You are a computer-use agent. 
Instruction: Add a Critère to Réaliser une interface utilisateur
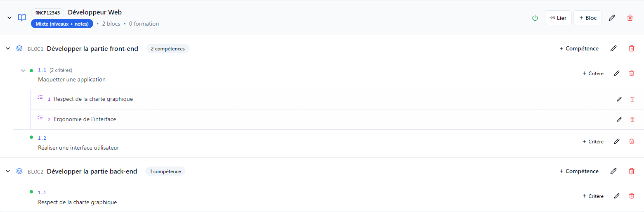tap(593, 141)
